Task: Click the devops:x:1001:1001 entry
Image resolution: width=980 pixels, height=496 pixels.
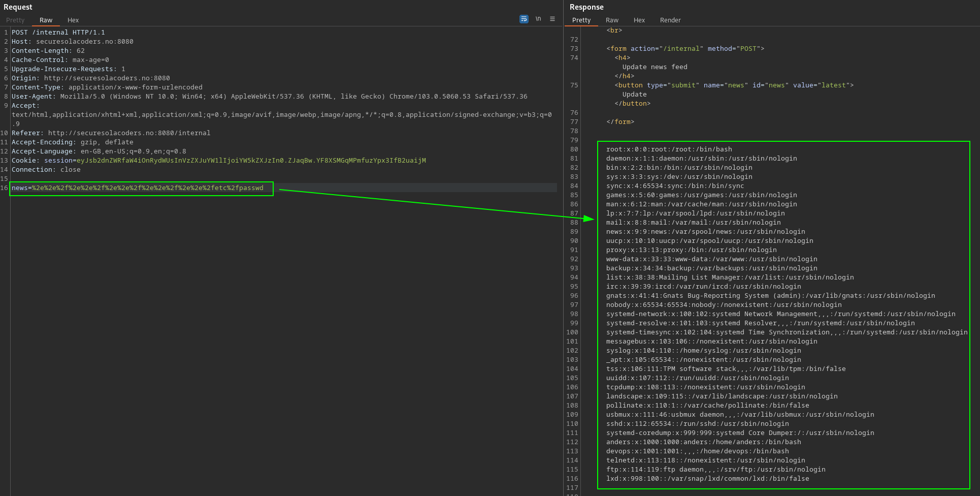Action: click(x=698, y=451)
